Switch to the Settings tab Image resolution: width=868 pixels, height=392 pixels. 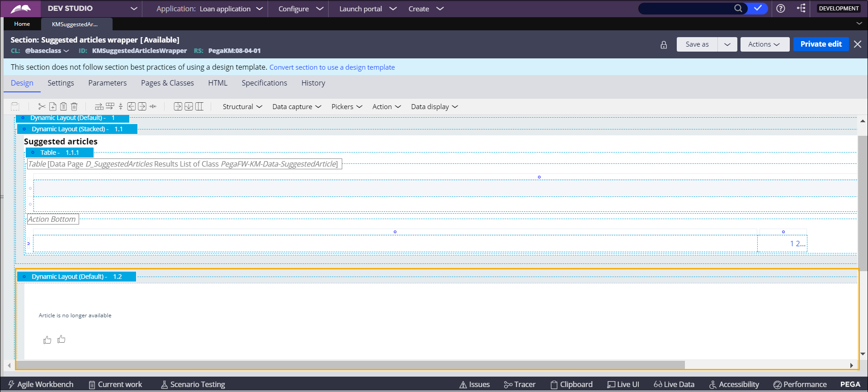tap(61, 83)
